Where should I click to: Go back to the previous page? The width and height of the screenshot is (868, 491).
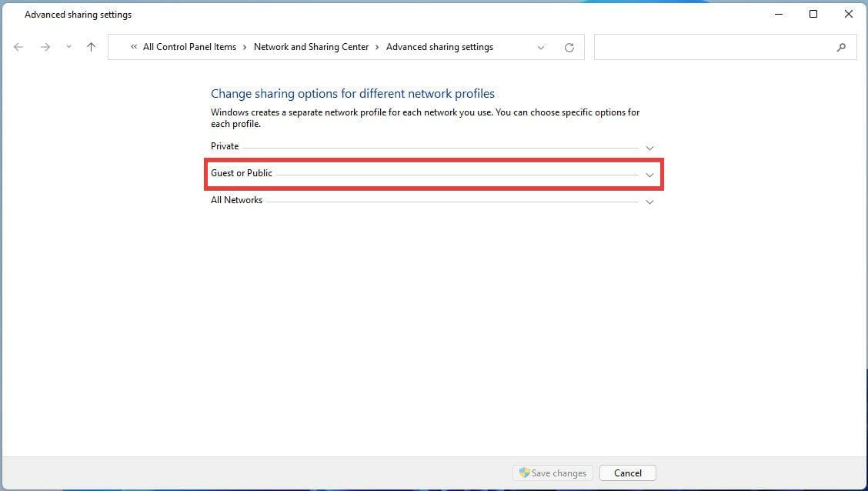pos(18,47)
